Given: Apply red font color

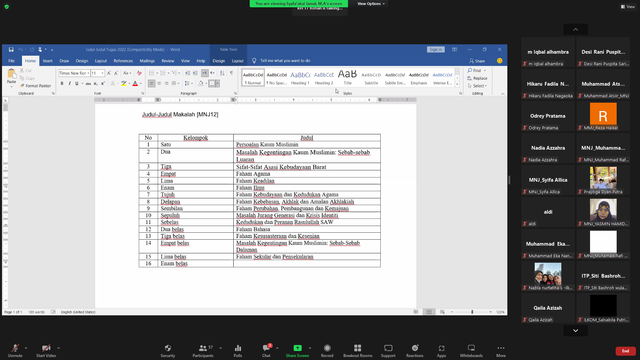Looking at the screenshot, I should pos(135,84).
